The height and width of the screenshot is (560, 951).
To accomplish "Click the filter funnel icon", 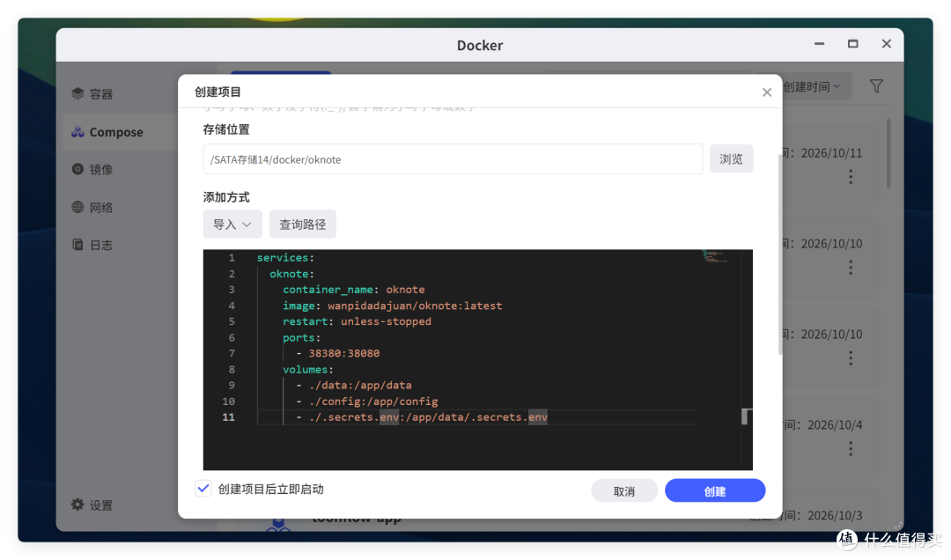I will [876, 86].
